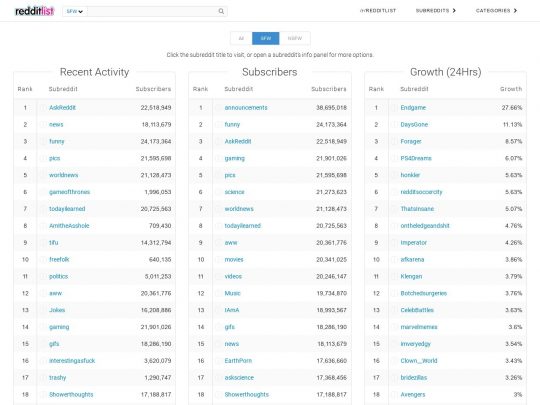Click the Growth (24Hrs) heading

[x=446, y=72]
